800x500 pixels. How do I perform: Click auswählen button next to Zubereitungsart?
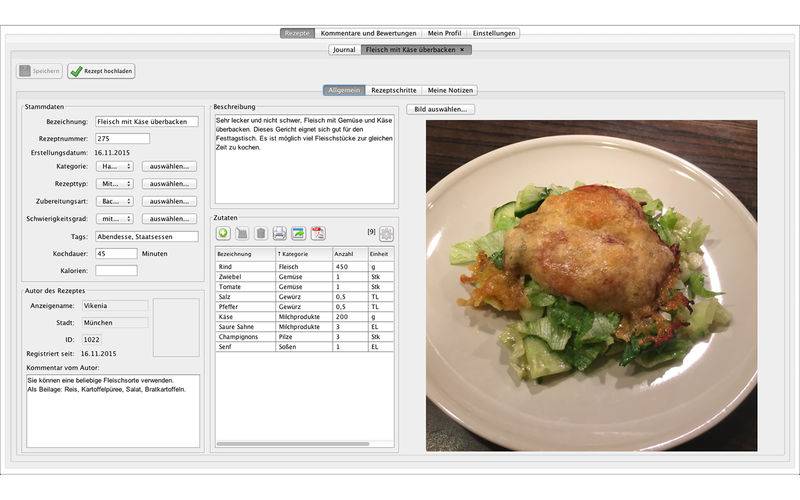tap(169, 201)
